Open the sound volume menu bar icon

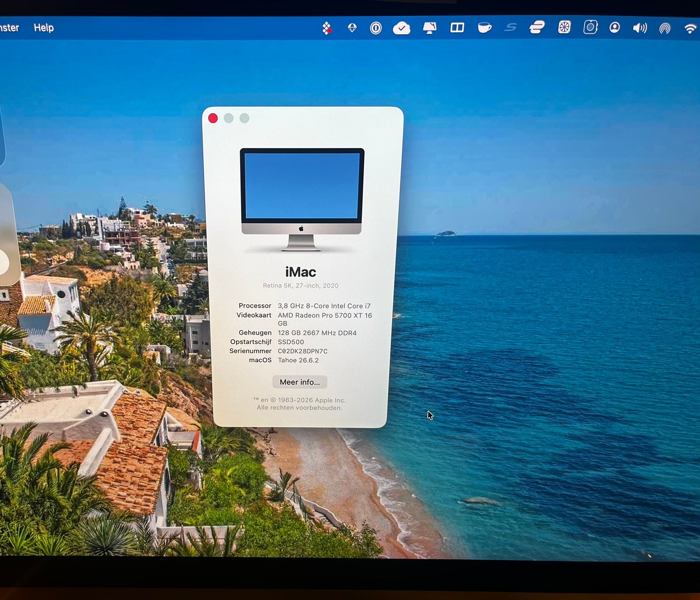click(640, 28)
